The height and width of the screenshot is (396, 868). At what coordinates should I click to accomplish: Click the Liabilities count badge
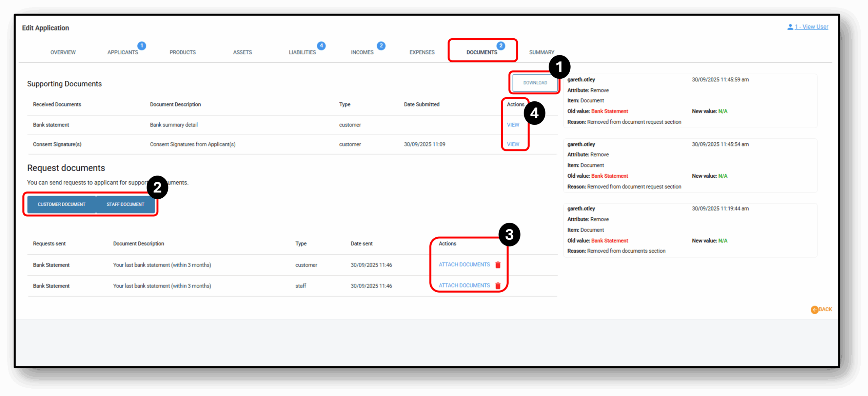pos(321,45)
